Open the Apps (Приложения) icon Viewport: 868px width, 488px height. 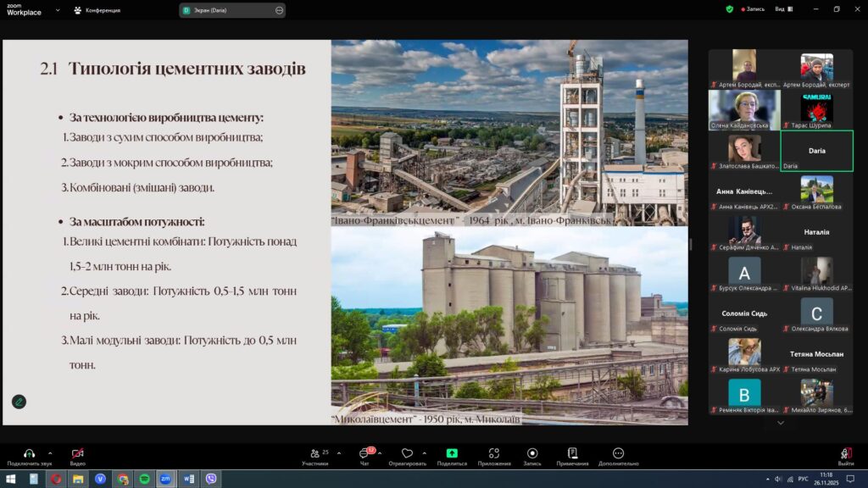click(x=494, y=454)
